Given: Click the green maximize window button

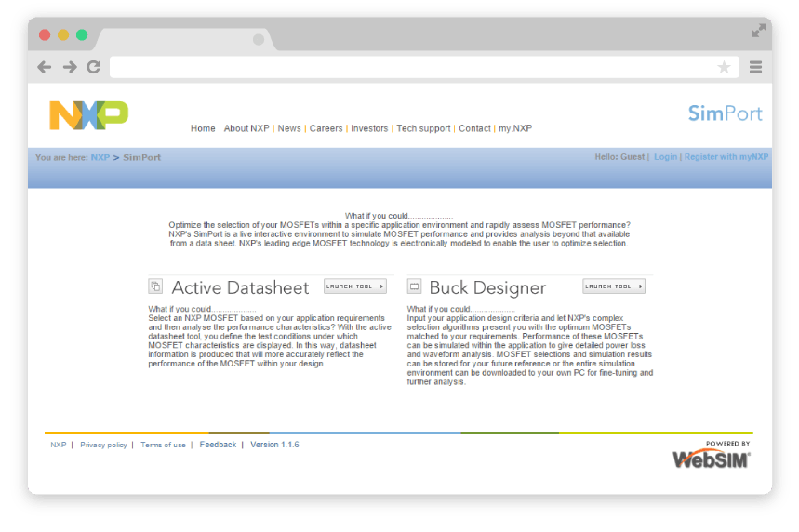Looking at the screenshot, I should (82, 34).
